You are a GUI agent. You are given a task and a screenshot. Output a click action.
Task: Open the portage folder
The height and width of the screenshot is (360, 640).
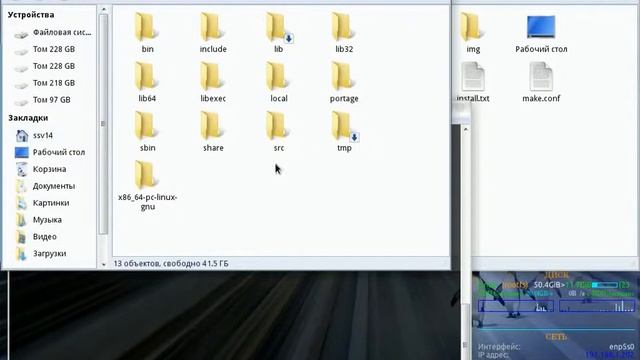[x=344, y=82]
